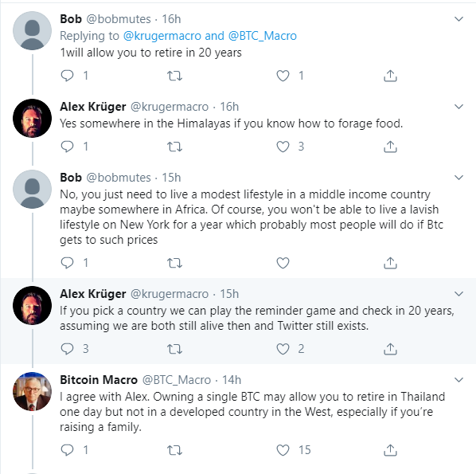The image size is (476, 474).
Task: Open chevron menu on Bitcoin Macro's tweet
Action: pyautogui.click(x=458, y=380)
